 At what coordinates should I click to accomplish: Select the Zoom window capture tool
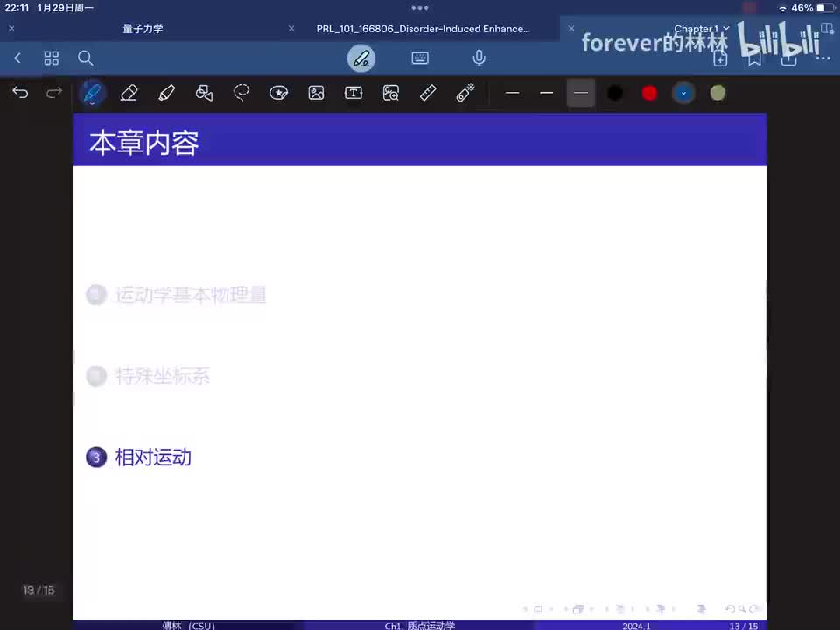(x=390, y=94)
